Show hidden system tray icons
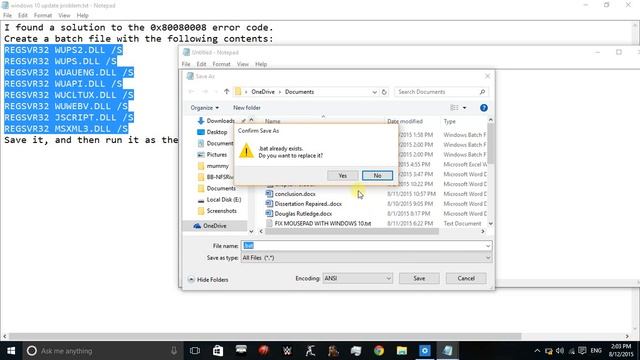This screenshot has width=640, height=360. click(537, 351)
